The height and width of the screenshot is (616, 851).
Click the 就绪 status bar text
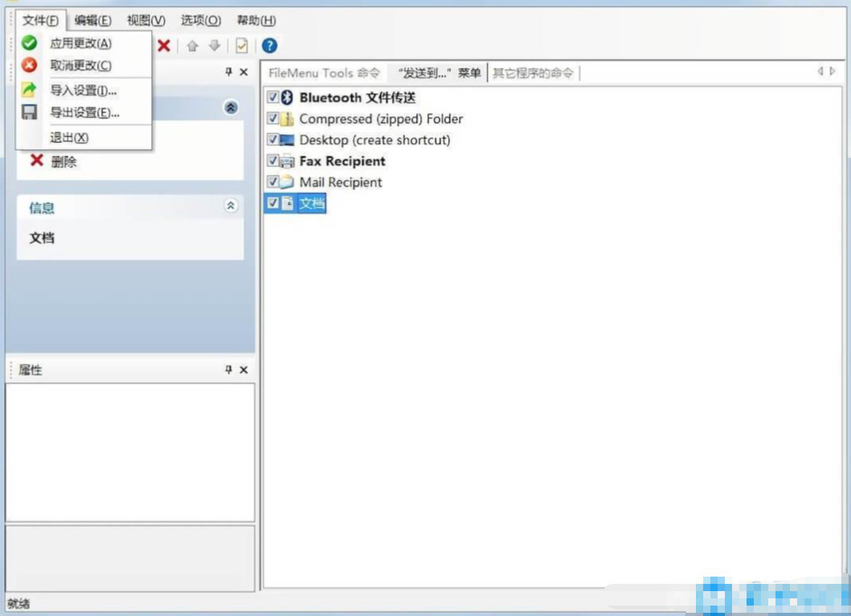[18, 603]
